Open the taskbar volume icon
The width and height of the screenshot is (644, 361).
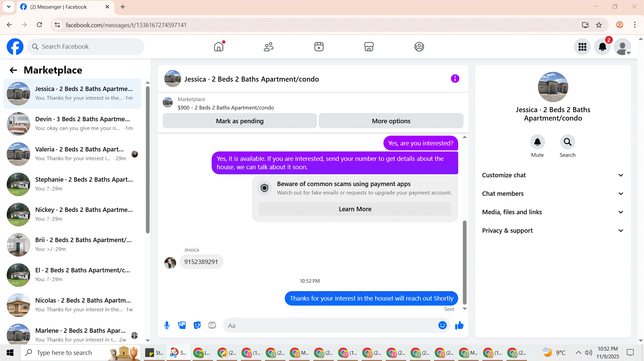588,353
